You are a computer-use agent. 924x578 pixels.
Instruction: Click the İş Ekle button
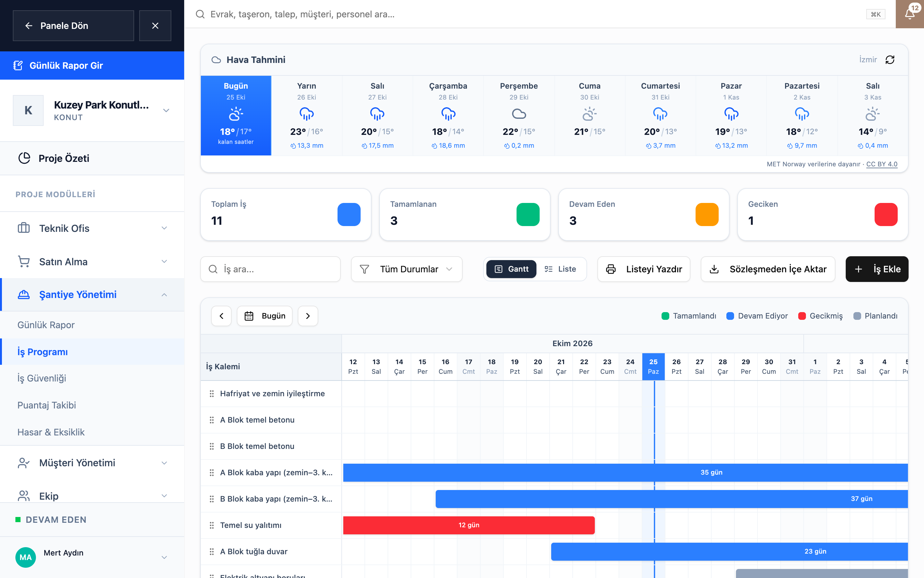tap(877, 269)
